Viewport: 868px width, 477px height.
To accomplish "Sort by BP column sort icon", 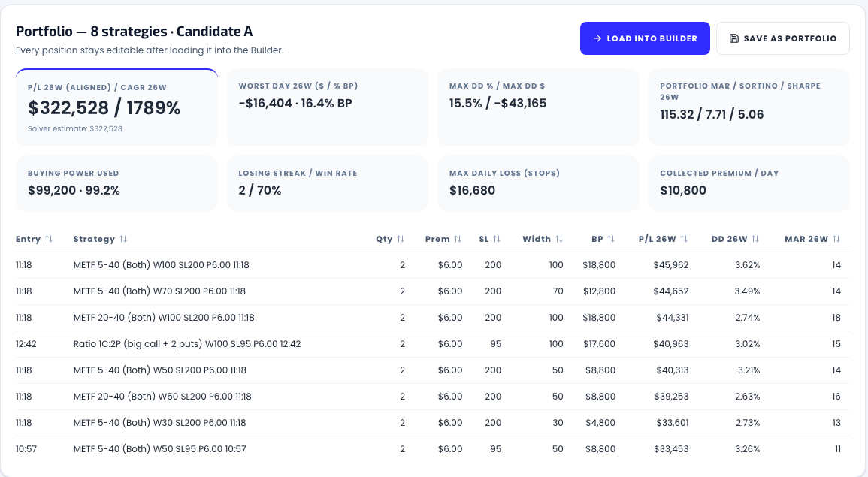I will (611, 239).
